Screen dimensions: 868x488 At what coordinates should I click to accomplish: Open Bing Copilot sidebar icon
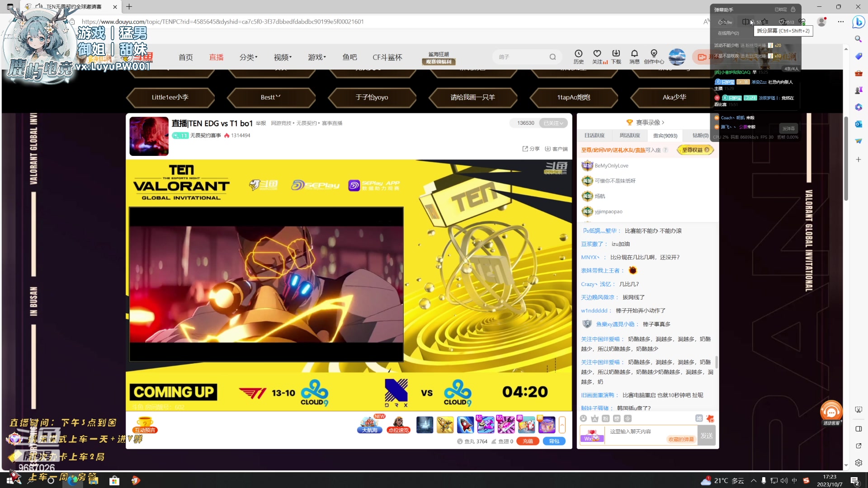859,21
